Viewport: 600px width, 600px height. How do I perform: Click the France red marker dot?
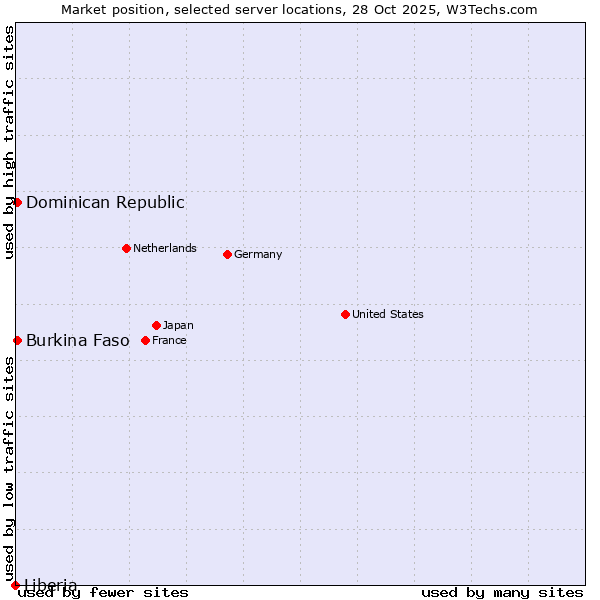[145, 340]
